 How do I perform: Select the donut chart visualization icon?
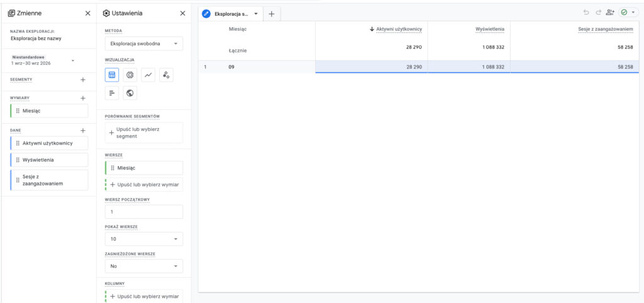click(130, 75)
